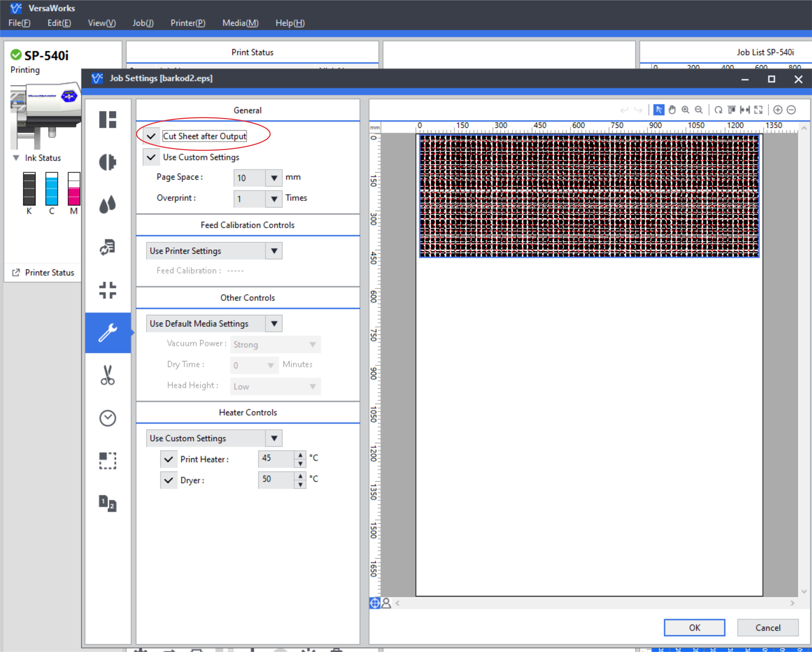Increase the Dryer temperature
The image size is (812, 652).
(x=300, y=476)
